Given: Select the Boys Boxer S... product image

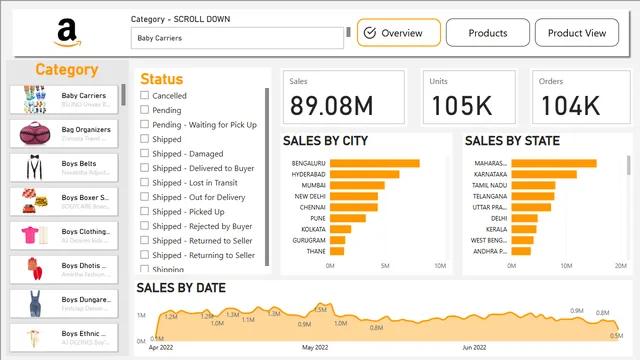Looking at the screenshot, I should (35, 201).
